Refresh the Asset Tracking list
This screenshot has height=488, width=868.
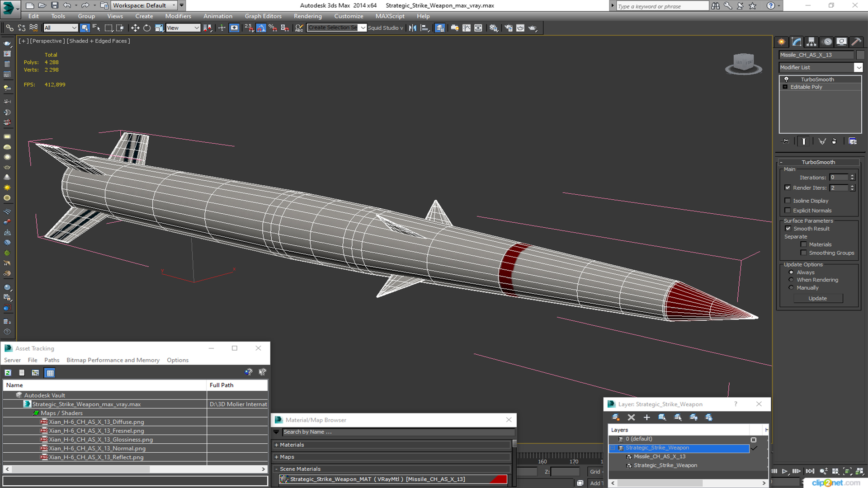[x=8, y=373]
